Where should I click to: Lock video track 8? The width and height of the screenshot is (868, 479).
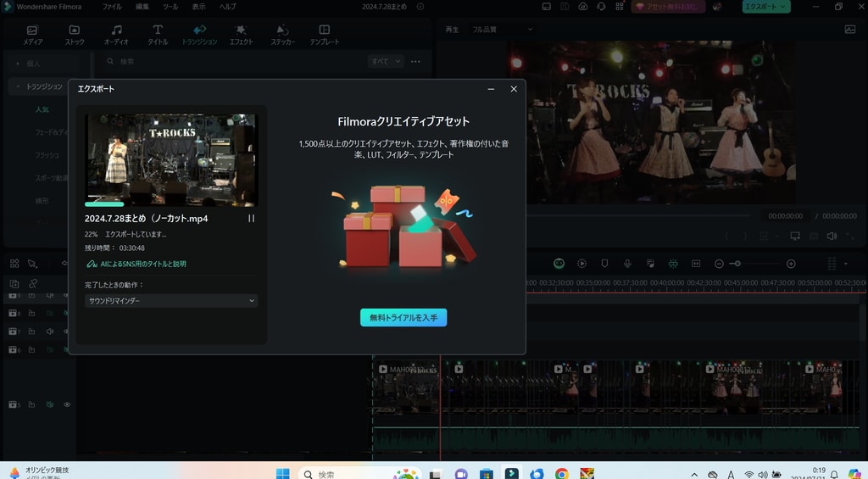(31, 313)
